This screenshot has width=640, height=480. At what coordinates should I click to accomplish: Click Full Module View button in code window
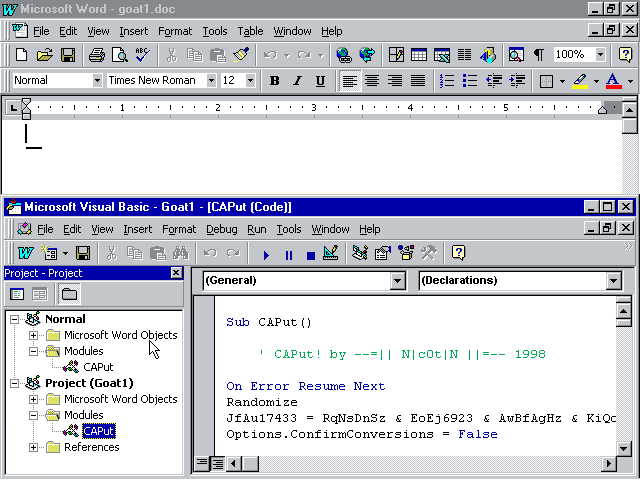click(218, 463)
